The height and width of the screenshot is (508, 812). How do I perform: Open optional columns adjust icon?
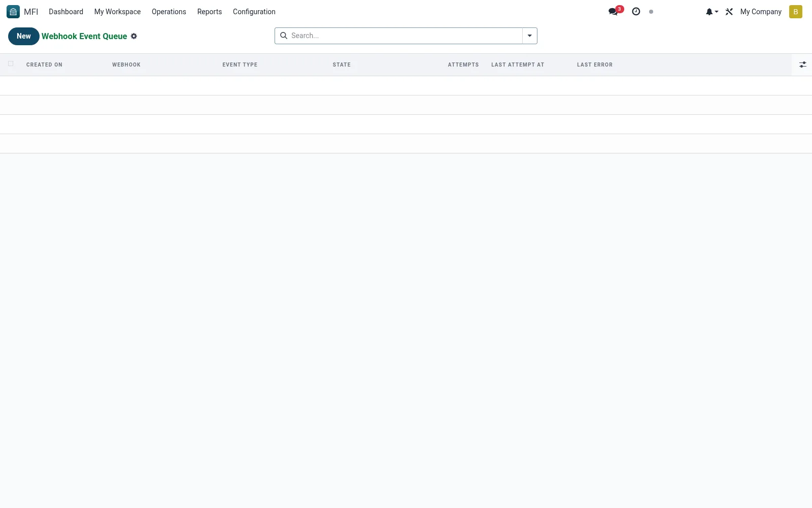(802, 65)
